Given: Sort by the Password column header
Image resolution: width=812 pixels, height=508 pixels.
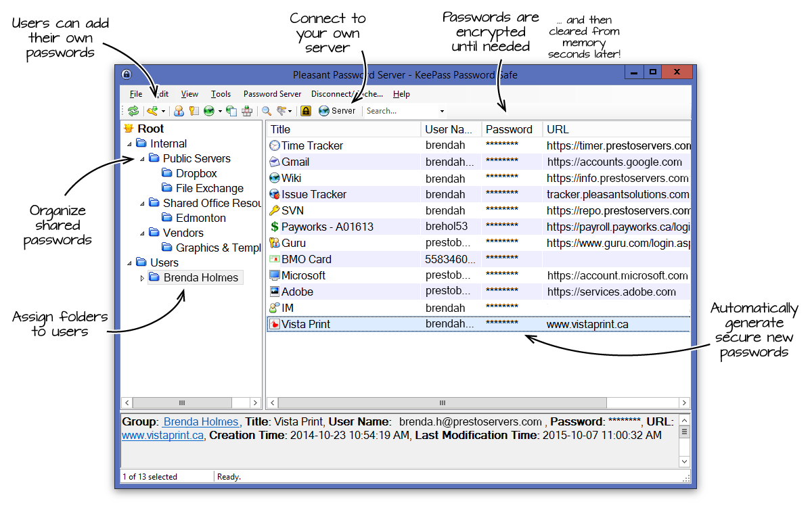Looking at the screenshot, I should tap(512, 129).
